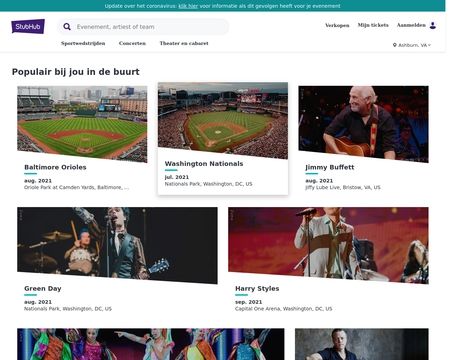
Task: Open the user profile icon
Action: (433, 25)
